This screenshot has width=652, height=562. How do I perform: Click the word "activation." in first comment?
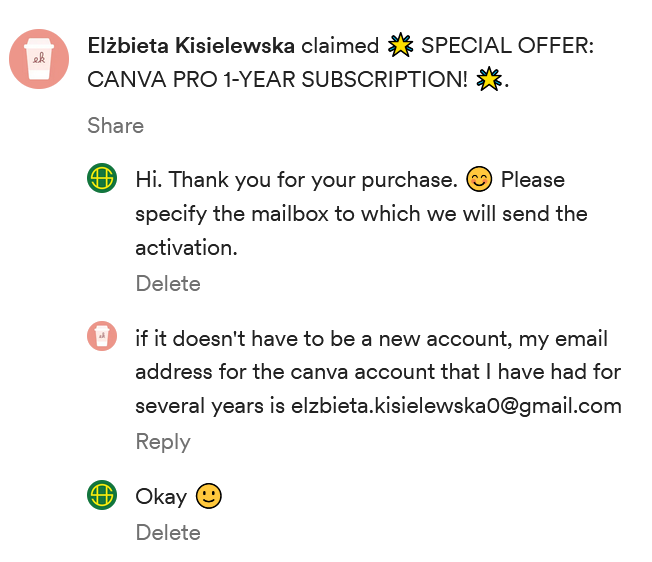[x=186, y=247]
